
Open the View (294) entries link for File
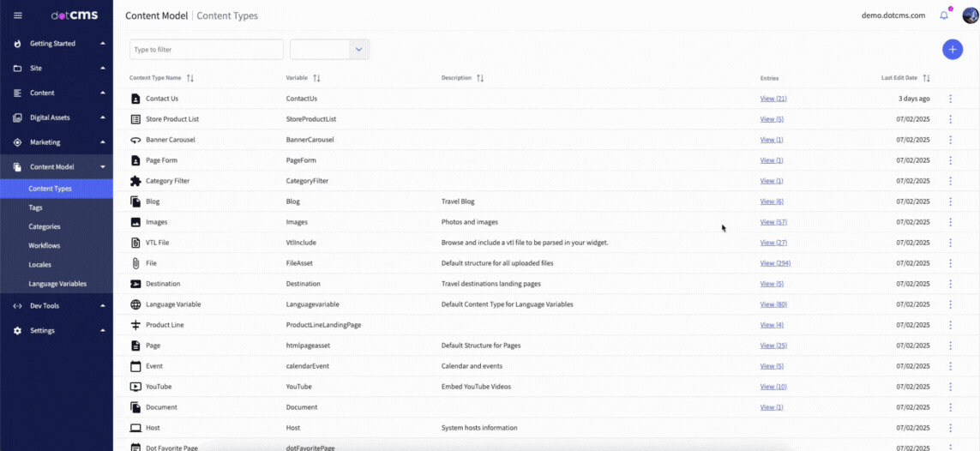coord(775,263)
